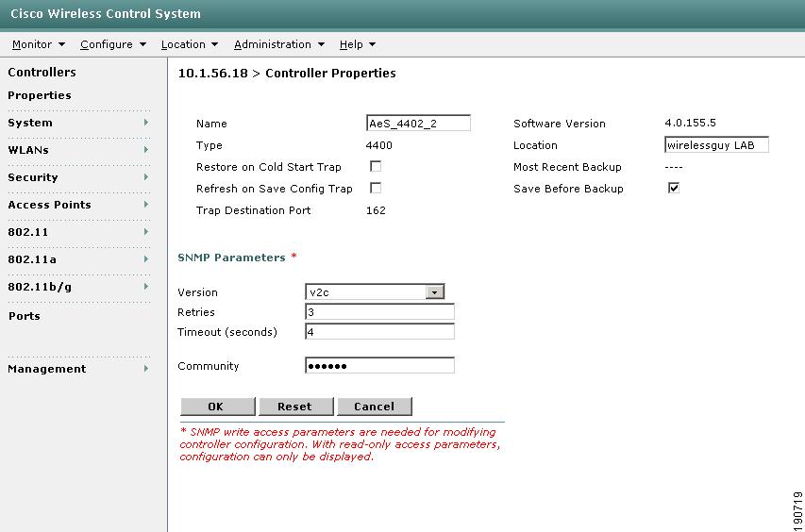Expand the WLANs submenu arrow
The width and height of the screenshot is (805, 532).
click(x=146, y=150)
